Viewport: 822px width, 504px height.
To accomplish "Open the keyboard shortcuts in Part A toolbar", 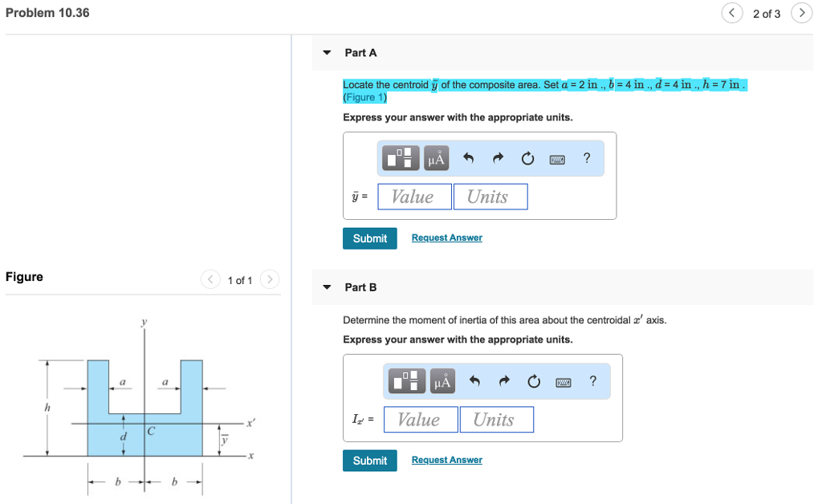I will [x=557, y=158].
